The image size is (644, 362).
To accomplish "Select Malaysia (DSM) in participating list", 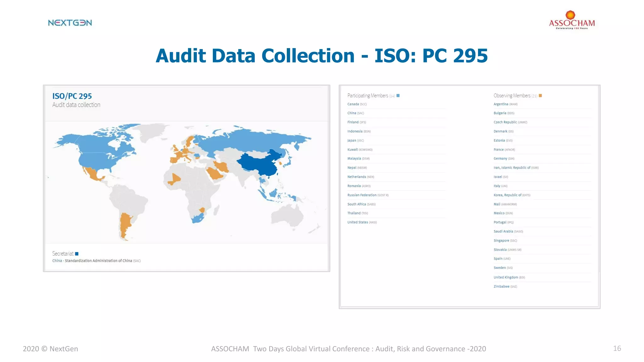I will [358, 159].
